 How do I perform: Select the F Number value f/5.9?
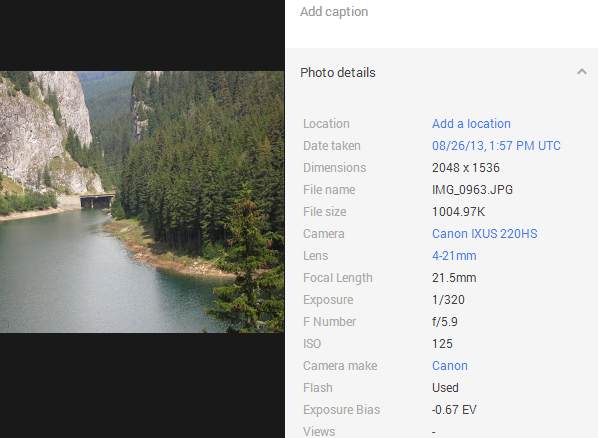445,322
